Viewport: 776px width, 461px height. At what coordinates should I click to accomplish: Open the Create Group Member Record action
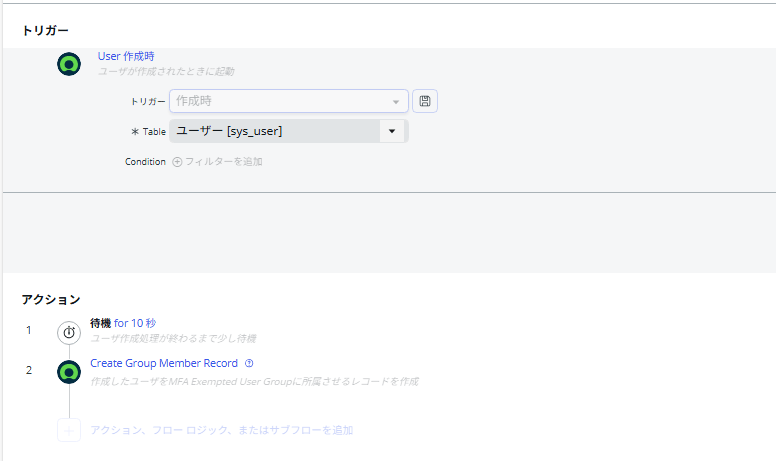(x=164, y=364)
